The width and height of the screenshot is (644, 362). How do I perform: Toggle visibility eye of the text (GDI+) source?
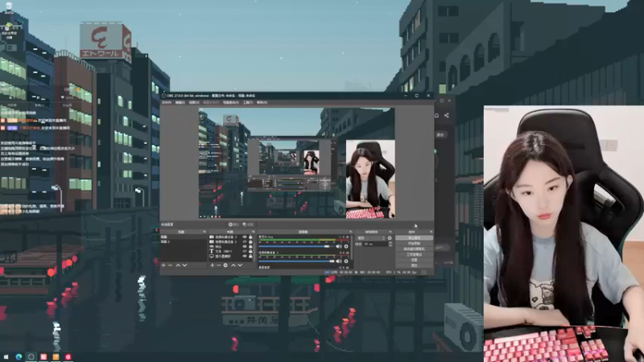coord(245,251)
